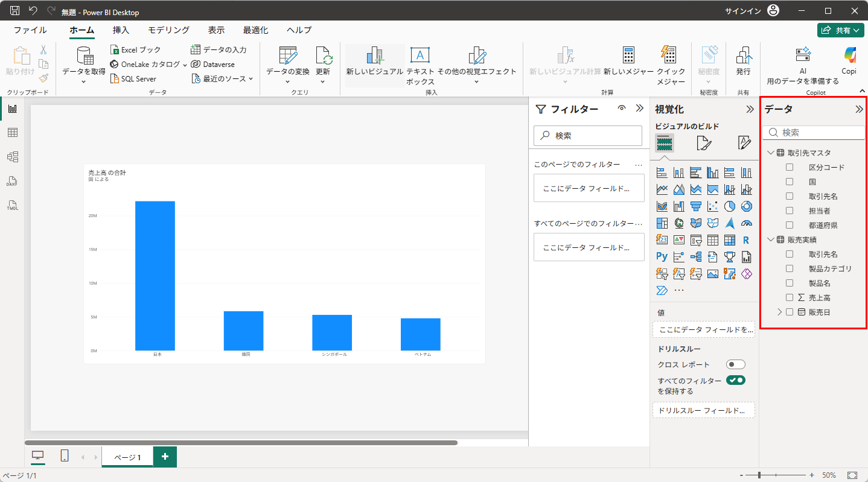Add a Python visual (Py)
Image resolution: width=868 pixels, height=482 pixels.
[662, 257]
